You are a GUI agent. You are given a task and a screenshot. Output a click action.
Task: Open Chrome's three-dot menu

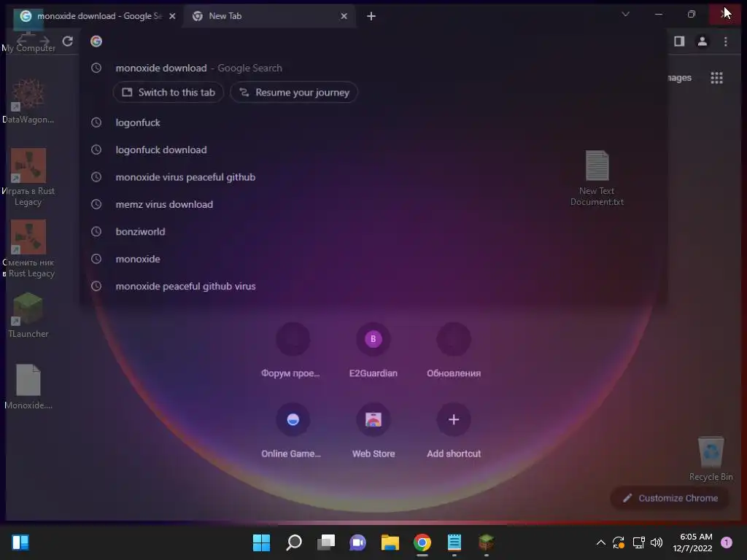tap(725, 42)
